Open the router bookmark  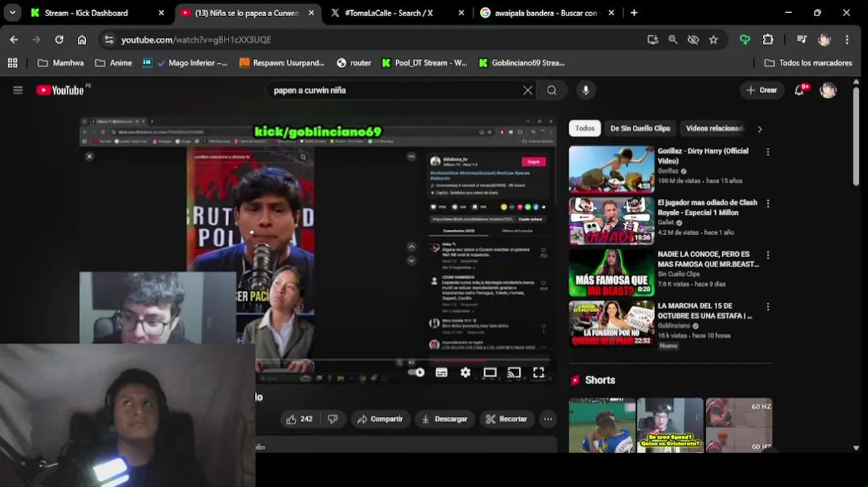354,63
